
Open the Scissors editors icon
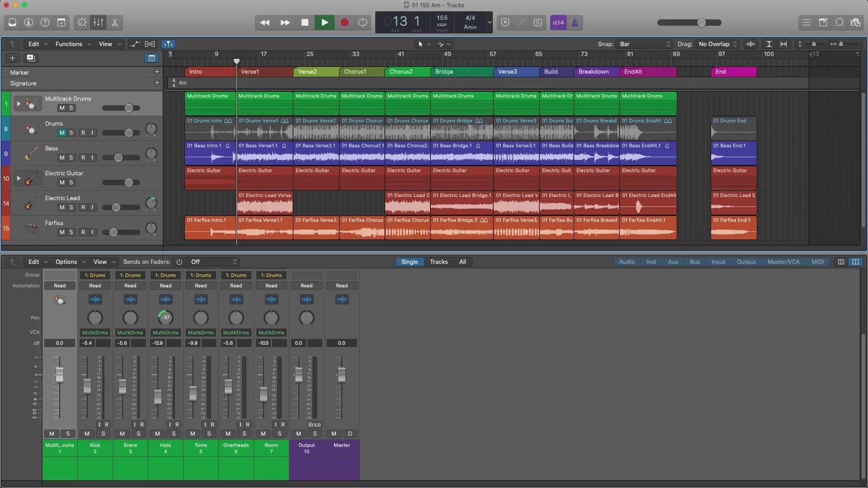(114, 23)
